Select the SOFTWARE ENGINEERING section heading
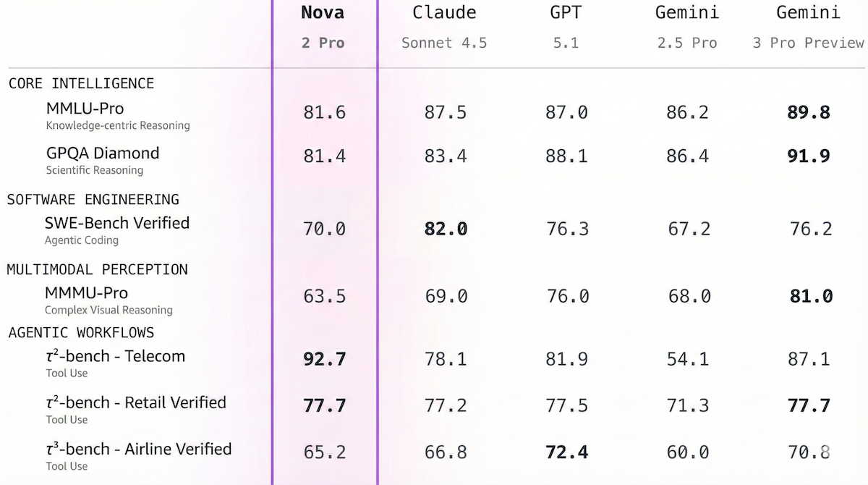Image resolution: width=868 pixels, height=485 pixels. point(93,199)
